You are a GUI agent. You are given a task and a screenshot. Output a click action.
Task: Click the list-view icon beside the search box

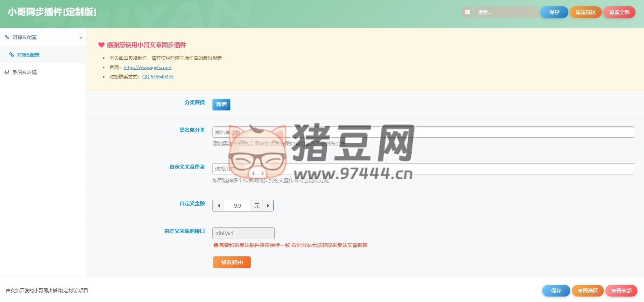(x=467, y=12)
